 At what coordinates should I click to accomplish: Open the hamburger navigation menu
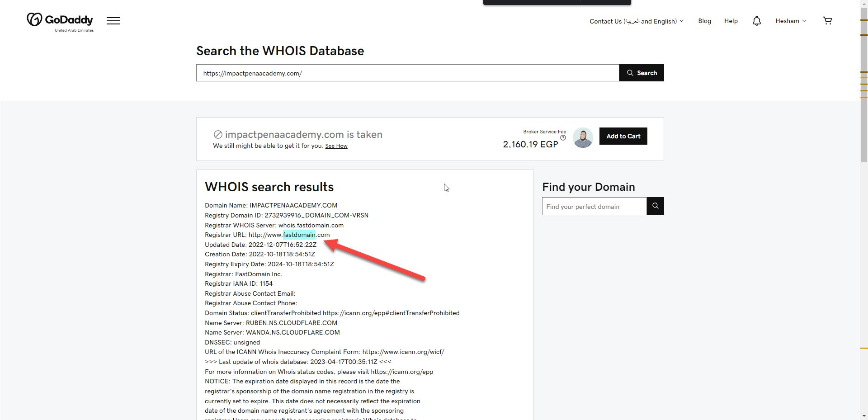point(113,21)
